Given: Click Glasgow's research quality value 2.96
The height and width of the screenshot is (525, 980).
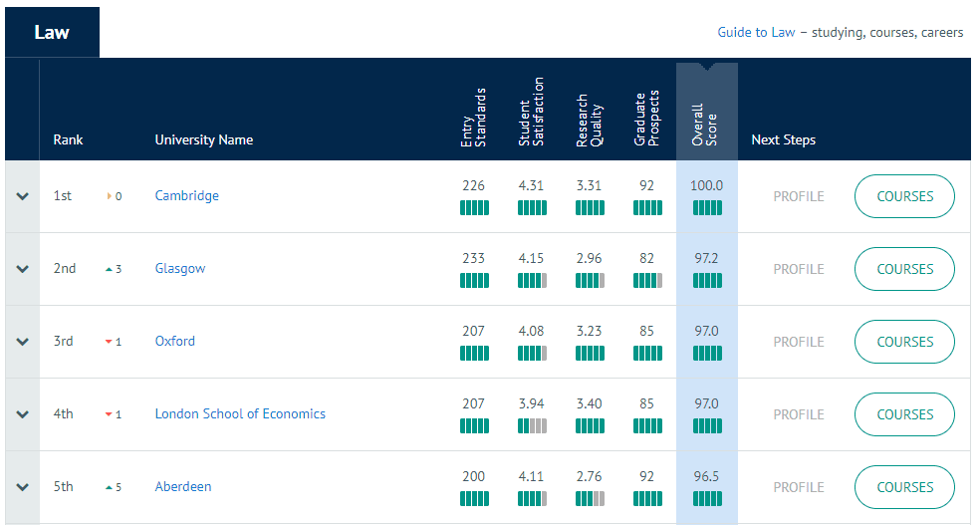Looking at the screenshot, I should 589,258.
